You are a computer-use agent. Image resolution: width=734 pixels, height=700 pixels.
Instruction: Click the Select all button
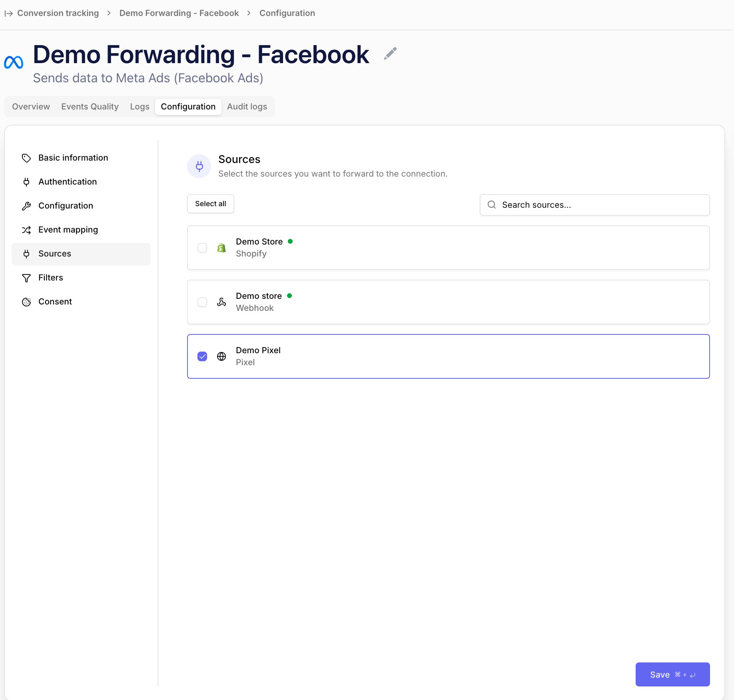[211, 204]
